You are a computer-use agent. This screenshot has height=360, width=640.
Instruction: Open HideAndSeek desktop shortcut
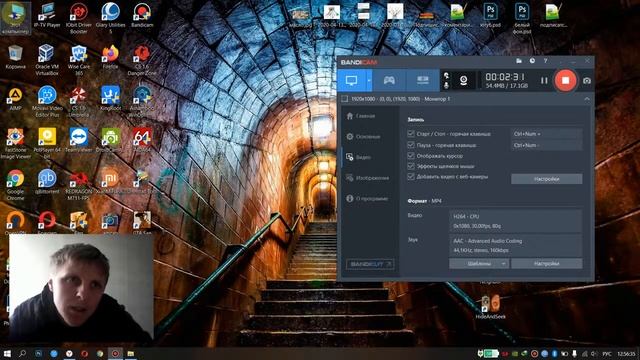[x=490, y=307]
